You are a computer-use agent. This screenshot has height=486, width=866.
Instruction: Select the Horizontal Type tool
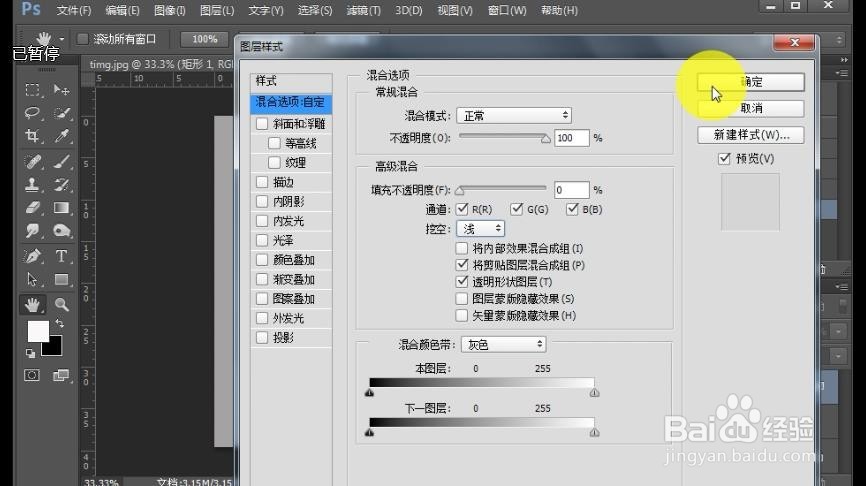coord(61,256)
